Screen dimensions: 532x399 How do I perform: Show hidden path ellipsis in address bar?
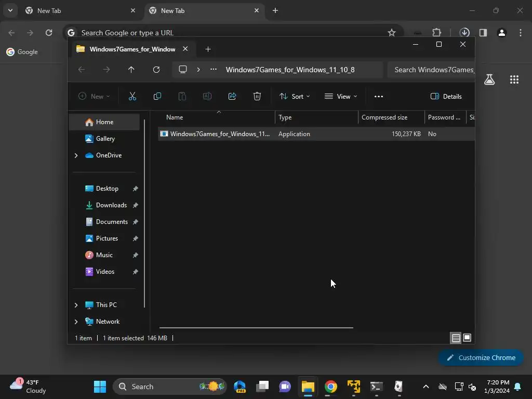coord(214,69)
